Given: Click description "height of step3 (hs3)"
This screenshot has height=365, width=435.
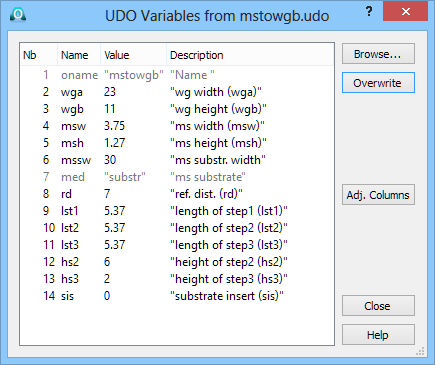Looking at the screenshot, I should (229, 279).
